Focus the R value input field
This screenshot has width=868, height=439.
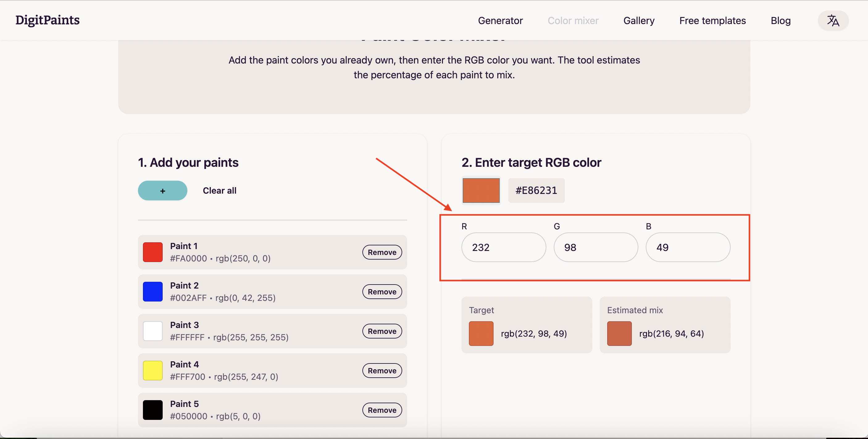(x=503, y=247)
